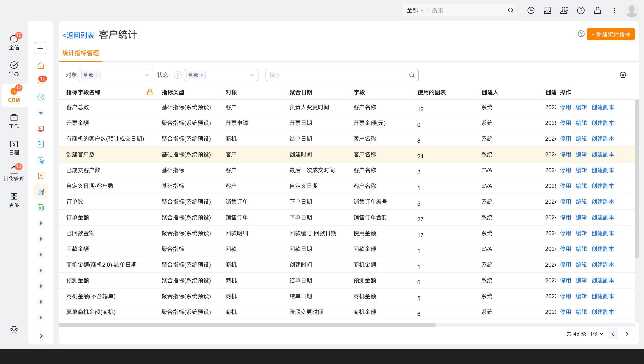The height and width of the screenshot is (364, 644).
Task: Click the clock history icon in top bar
Action: [x=531, y=10]
